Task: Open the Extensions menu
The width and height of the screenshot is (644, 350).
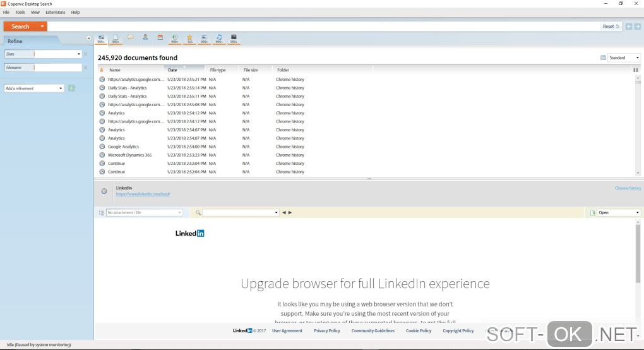Action: tap(56, 13)
